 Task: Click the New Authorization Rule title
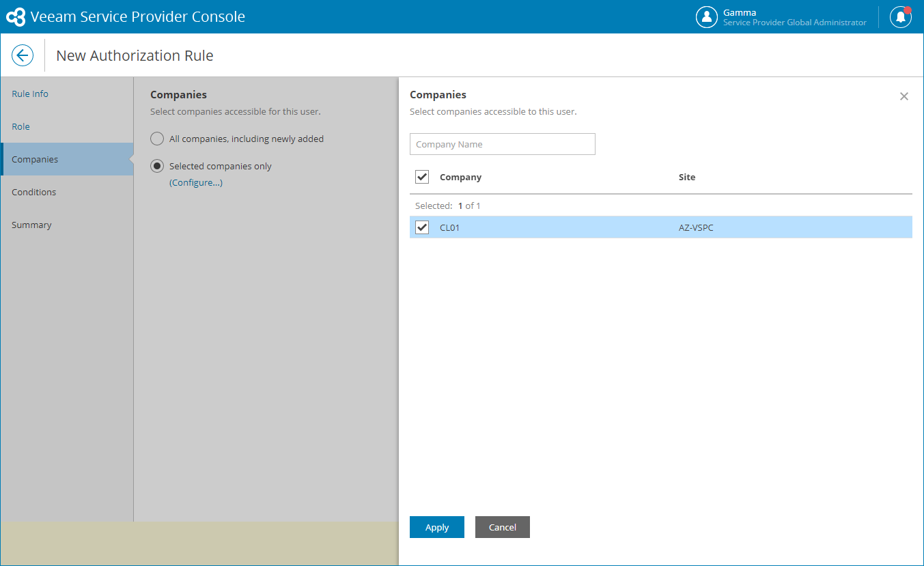click(135, 55)
